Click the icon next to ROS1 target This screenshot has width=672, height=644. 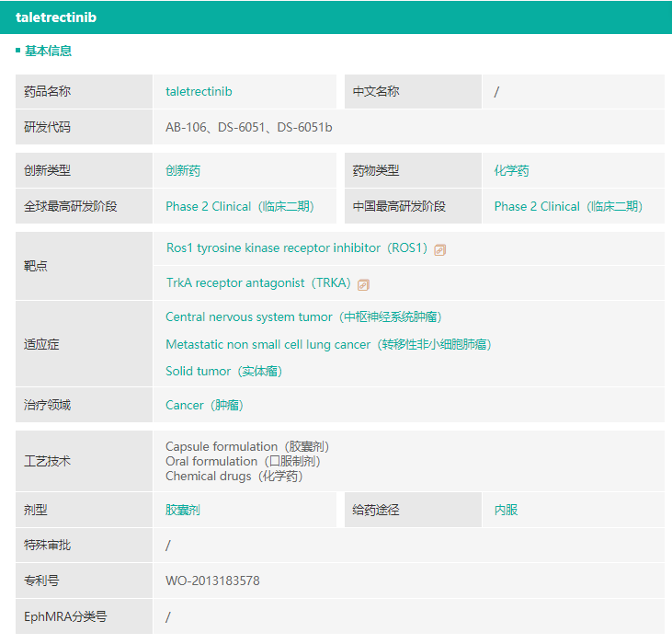pyautogui.click(x=440, y=249)
